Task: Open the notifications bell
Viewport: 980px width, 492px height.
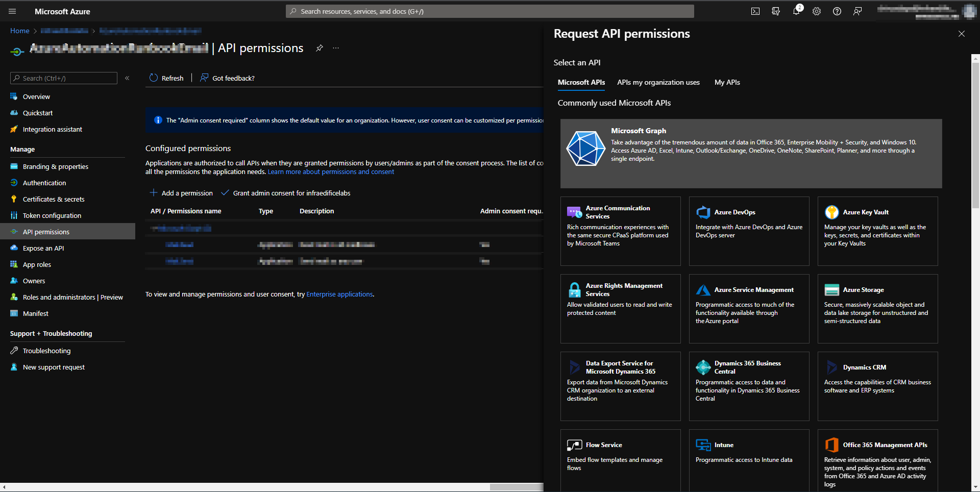Action: click(x=796, y=11)
